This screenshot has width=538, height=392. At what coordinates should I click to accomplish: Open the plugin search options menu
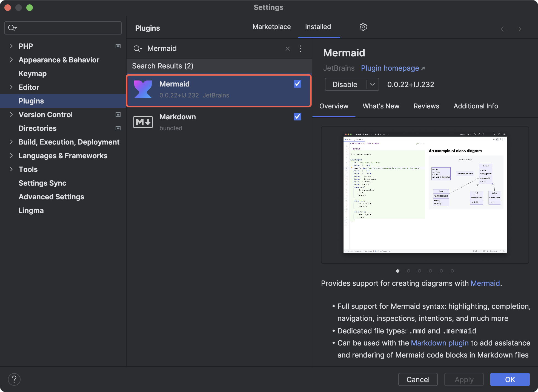[x=300, y=49]
